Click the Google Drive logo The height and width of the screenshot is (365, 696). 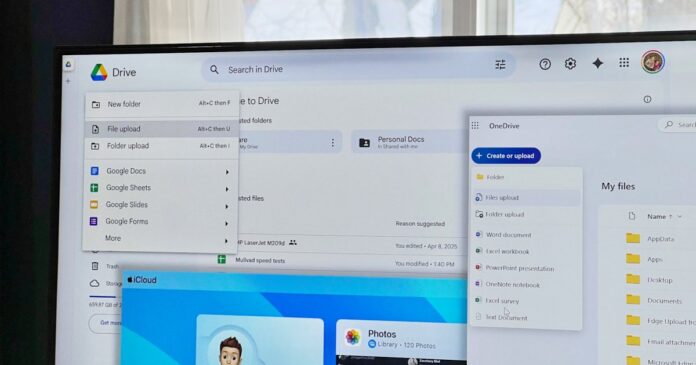[x=99, y=72]
